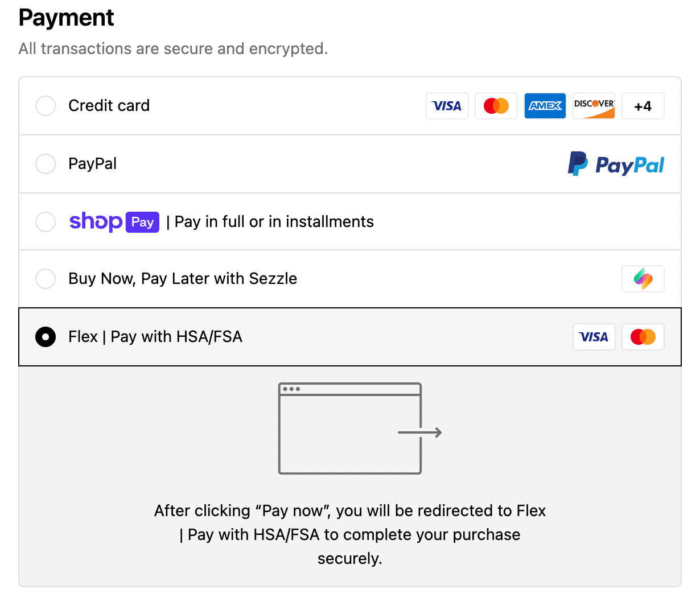Viewport: 700px width, 610px height.
Task: Show more card brands via +4 badge
Action: tap(643, 106)
